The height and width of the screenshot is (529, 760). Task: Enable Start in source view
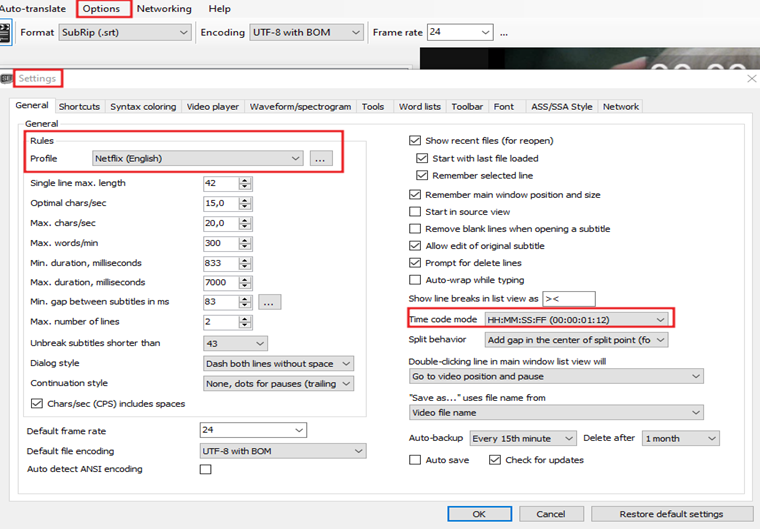(415, 211)
